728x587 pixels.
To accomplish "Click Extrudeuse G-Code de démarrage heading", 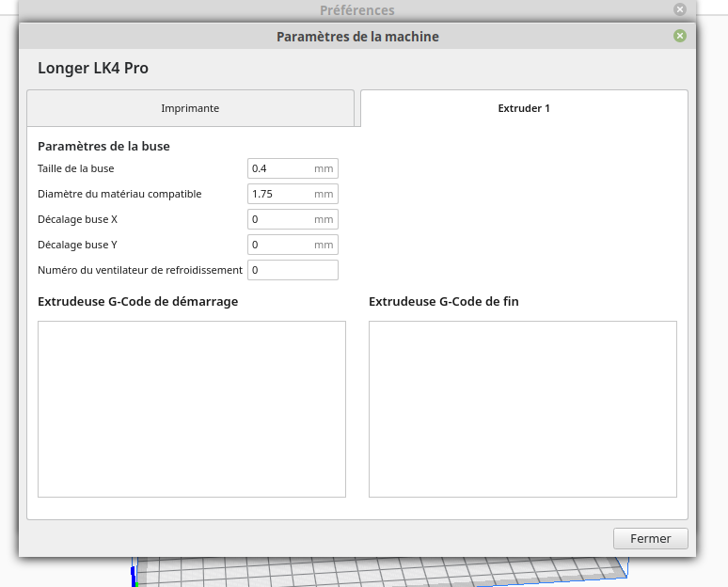I will click(x=138, y=302).
